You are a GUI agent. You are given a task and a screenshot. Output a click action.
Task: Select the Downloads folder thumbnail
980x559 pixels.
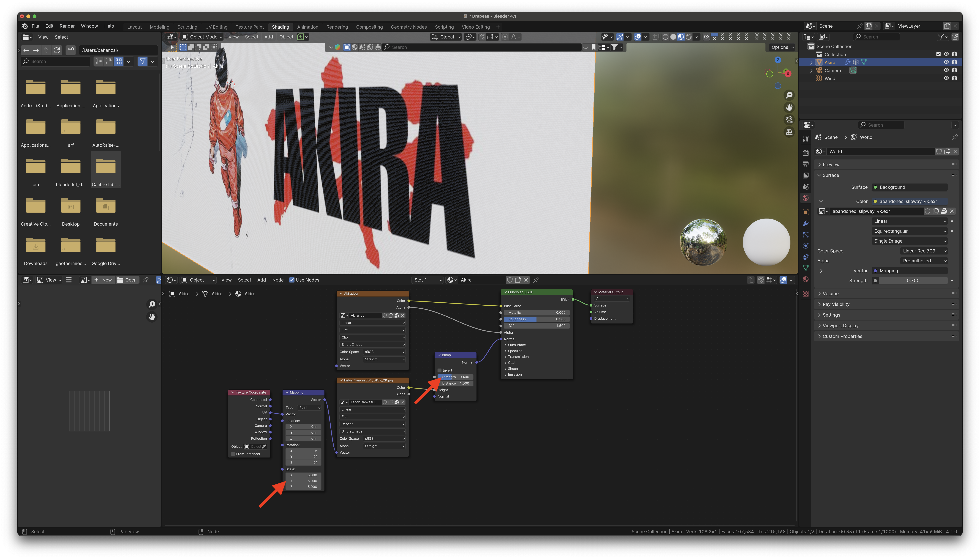[36, 246]
